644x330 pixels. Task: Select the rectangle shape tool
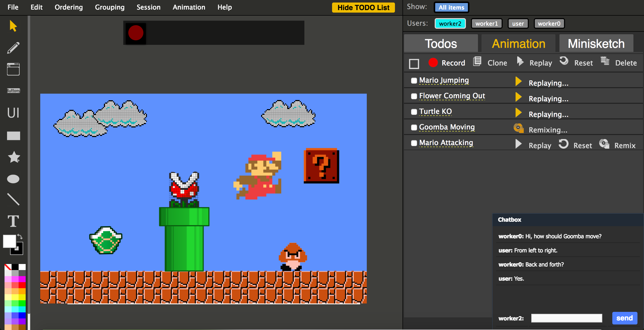pyautogui.click(x=13, y=136)
